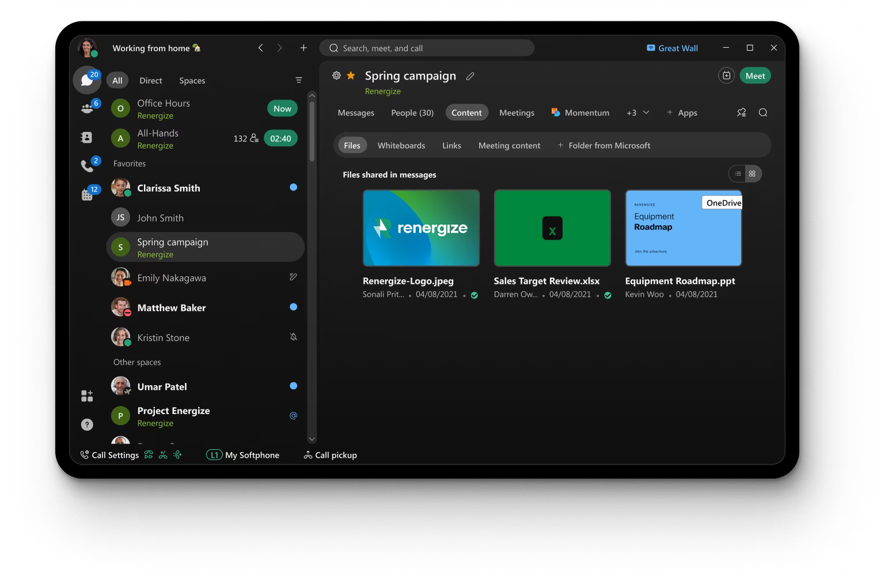This screenshot has width=892, height=588.
Task: Open the Sales Target Review.xlsx thumbnail
Action: [x=552, y=228]
